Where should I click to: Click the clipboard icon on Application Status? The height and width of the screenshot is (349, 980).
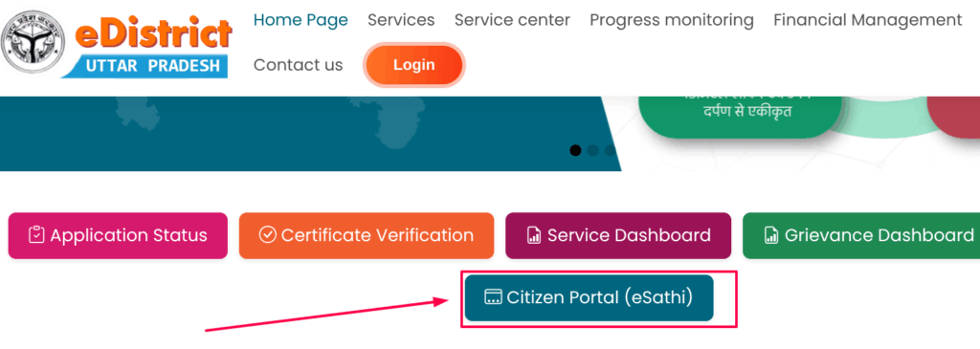(37, 235)
